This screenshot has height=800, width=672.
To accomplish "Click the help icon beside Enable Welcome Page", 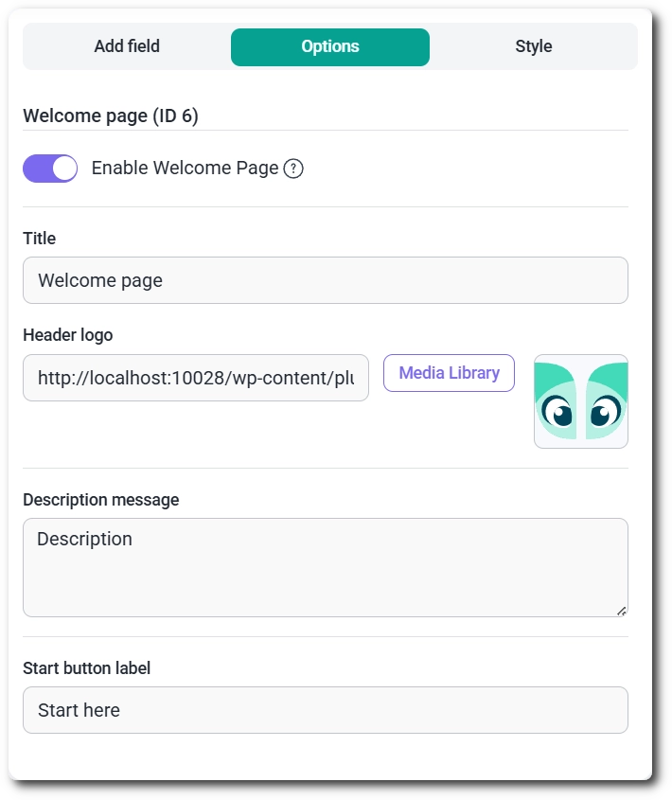I will (x=293, y=169).
